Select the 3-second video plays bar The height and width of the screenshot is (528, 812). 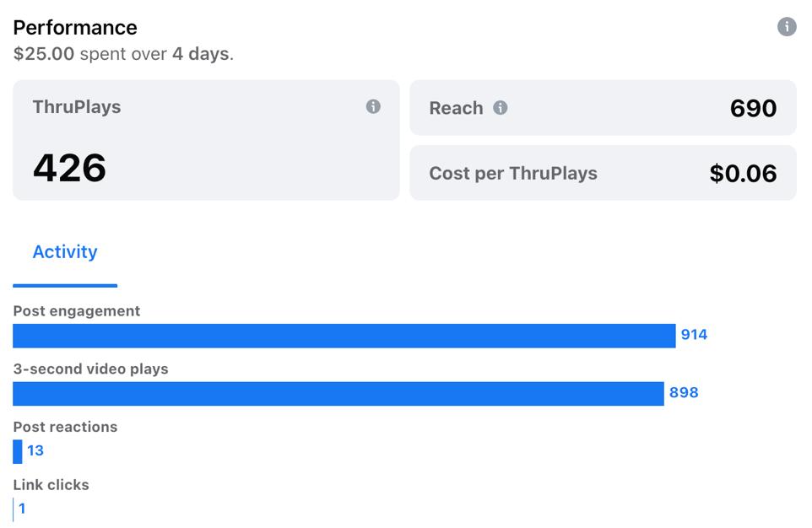pyautogui.click(x=338, y=394)
